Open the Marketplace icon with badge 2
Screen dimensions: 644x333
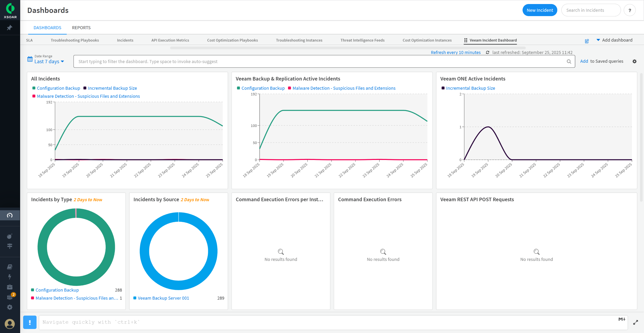tap(10, 297)
